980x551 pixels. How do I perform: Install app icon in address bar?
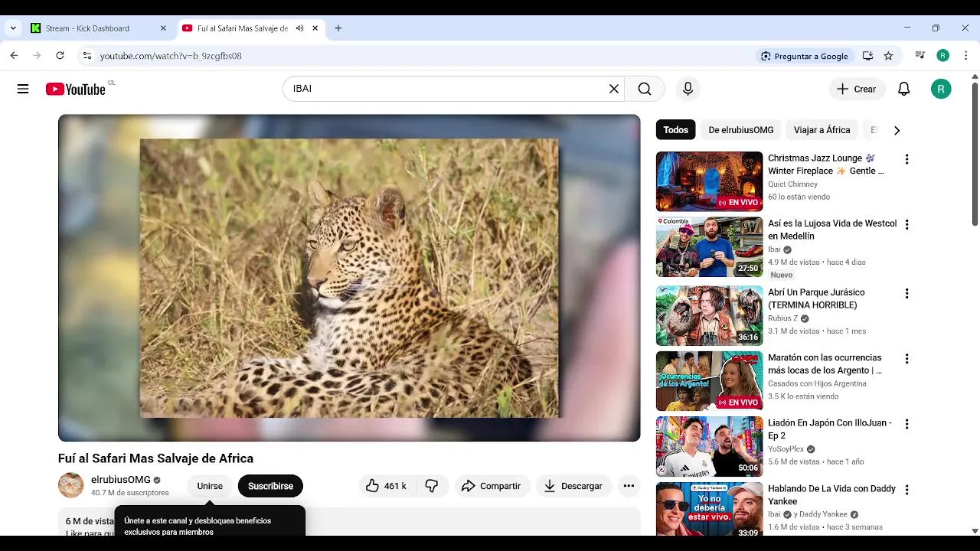867,56
